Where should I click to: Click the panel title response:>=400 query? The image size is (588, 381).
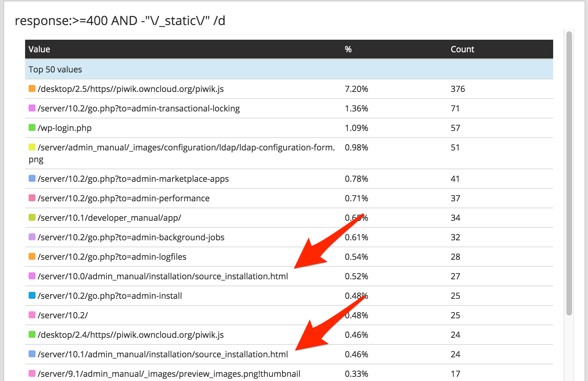(120, 21)
